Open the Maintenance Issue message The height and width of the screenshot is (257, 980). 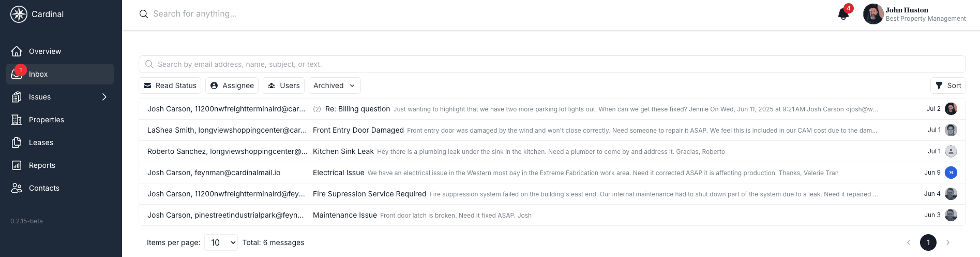[x=552, y=215]
